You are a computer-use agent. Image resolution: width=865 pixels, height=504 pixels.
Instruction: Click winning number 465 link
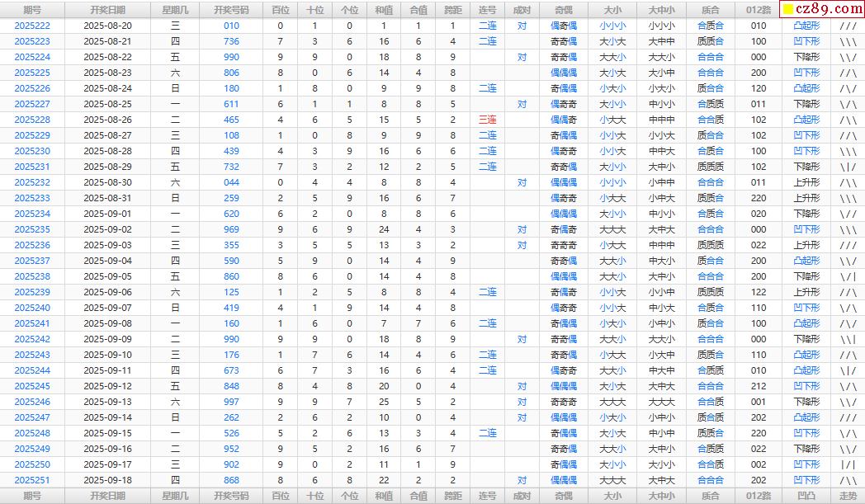231,120
